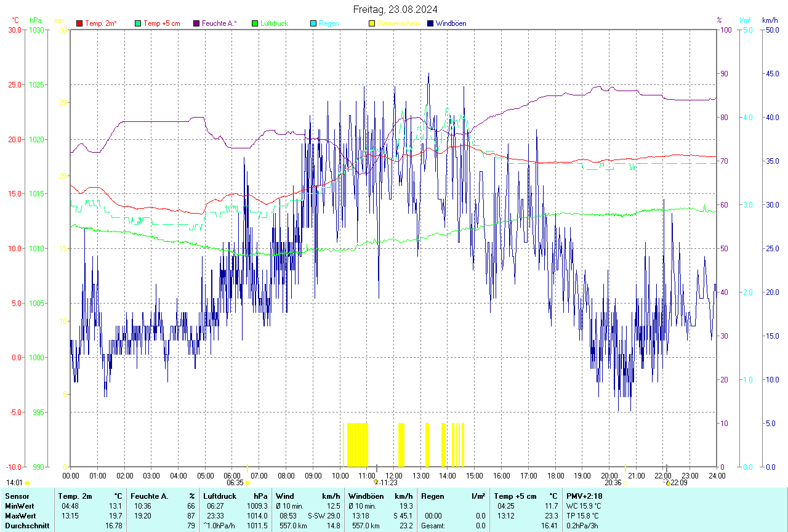Click the chart title Freitag, 23.08.2024

point(395,9)
